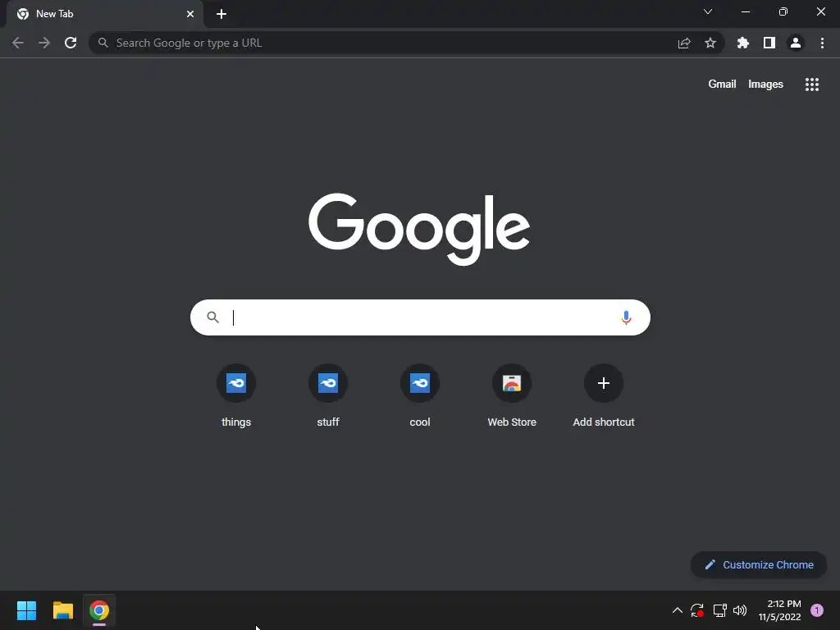
Task: Open the notification badge in taskbar
Action: (x=817, y=610)
